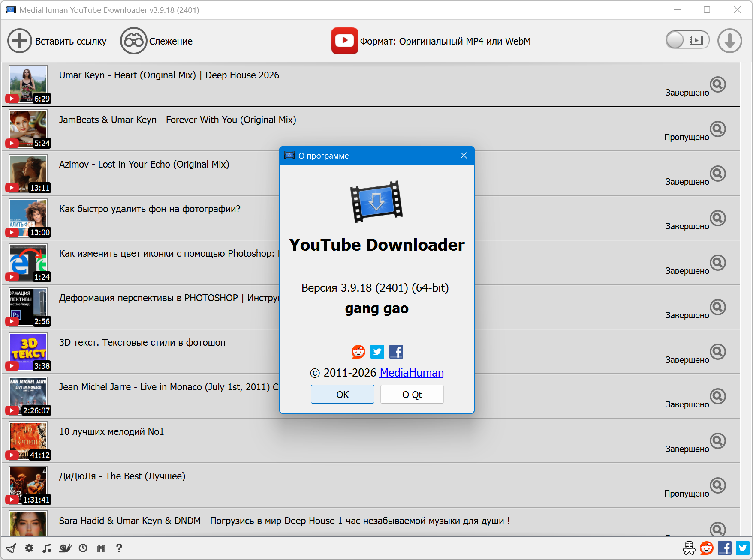
Task: Click the clock icon in bottom bar
Action: coord(83,548)
